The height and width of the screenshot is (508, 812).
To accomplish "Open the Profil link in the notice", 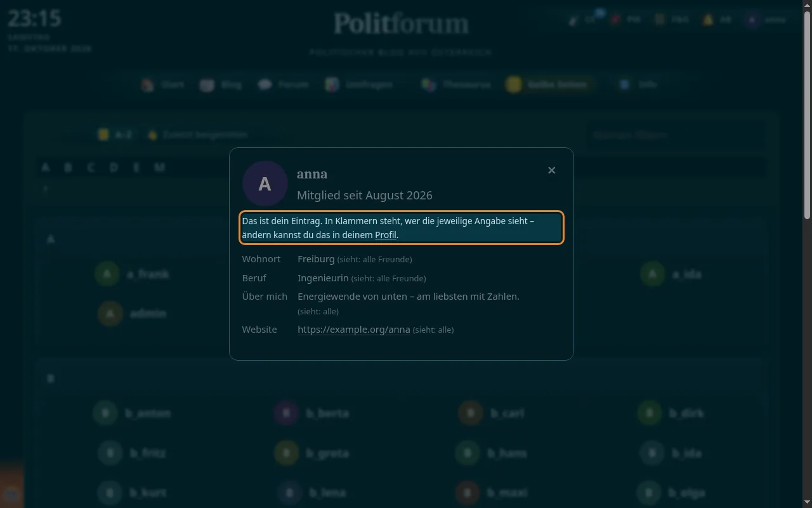I will tap(386, 235).
